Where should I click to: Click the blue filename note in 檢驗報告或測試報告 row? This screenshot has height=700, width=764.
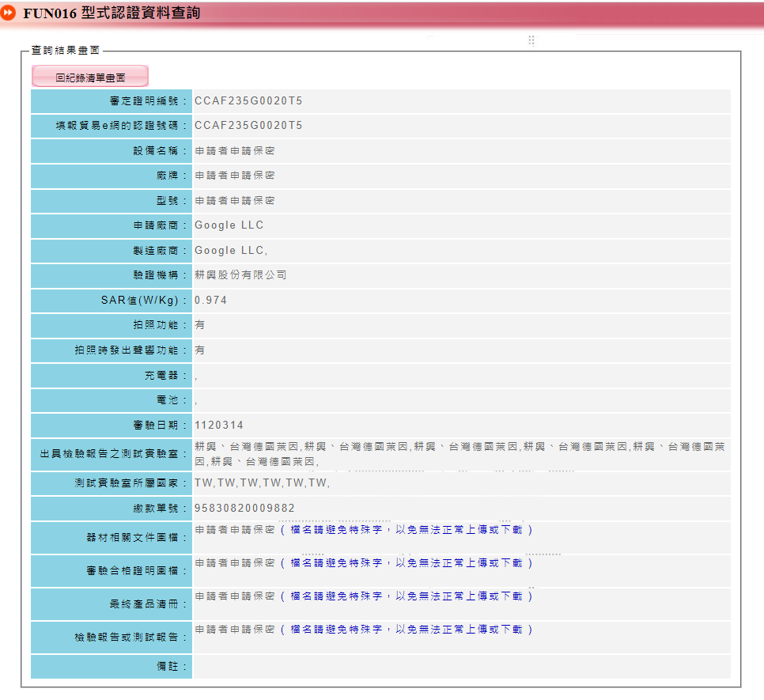click(407, 630)
